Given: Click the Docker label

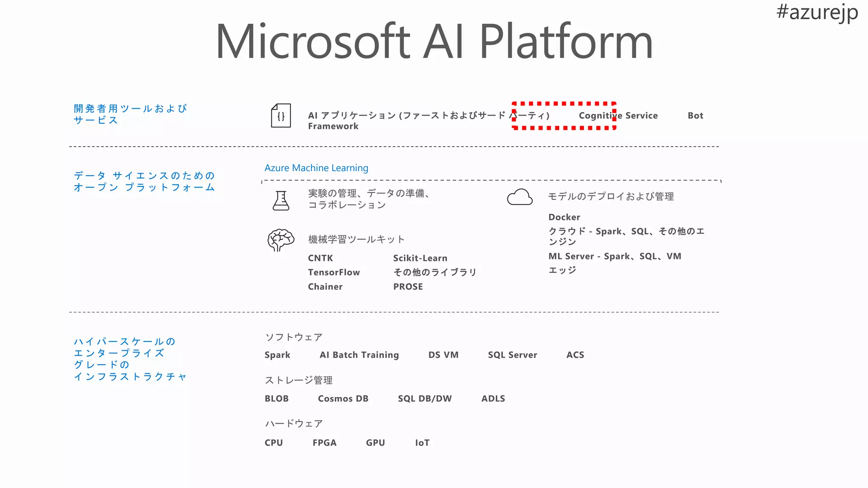Looking at the screenshot, I should click(564, 217).
